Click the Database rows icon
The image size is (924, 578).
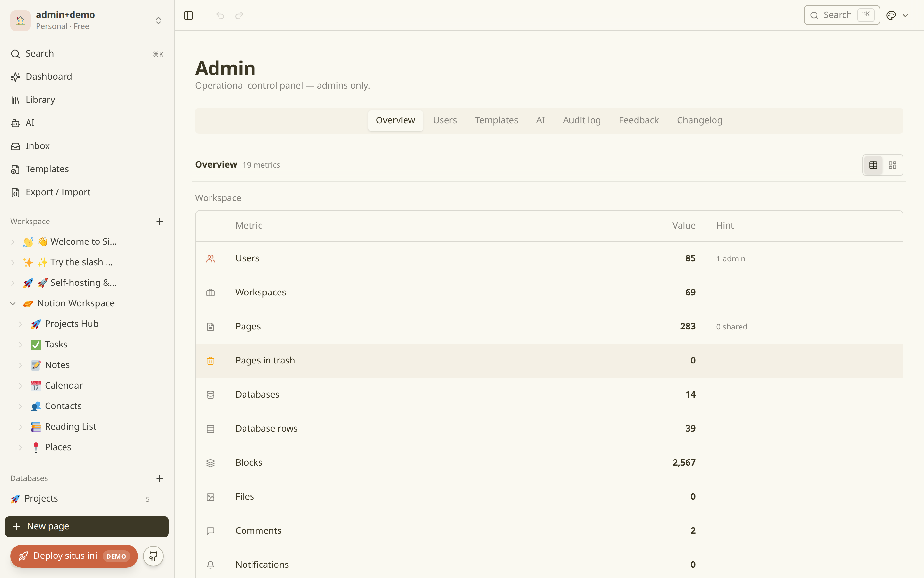210,429
